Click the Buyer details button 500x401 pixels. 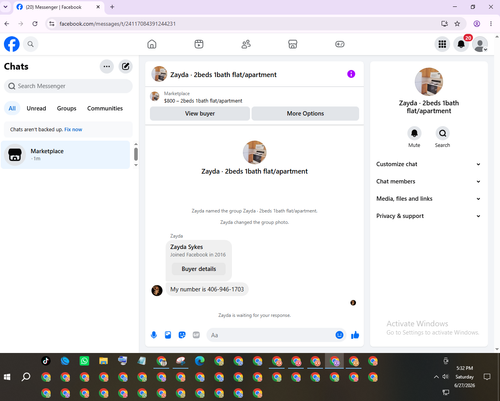[x=199, y=269]
